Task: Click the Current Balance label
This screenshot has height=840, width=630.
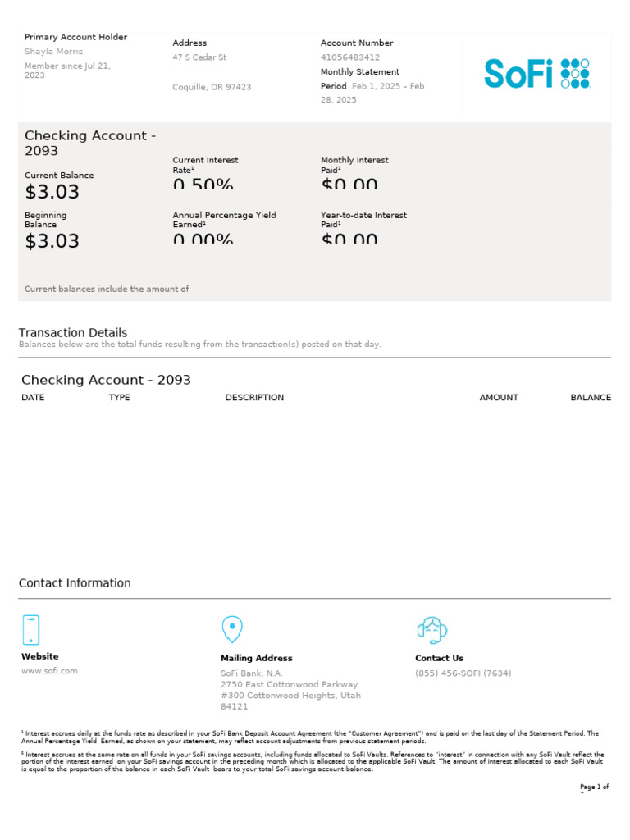Action: coord(59,176)
